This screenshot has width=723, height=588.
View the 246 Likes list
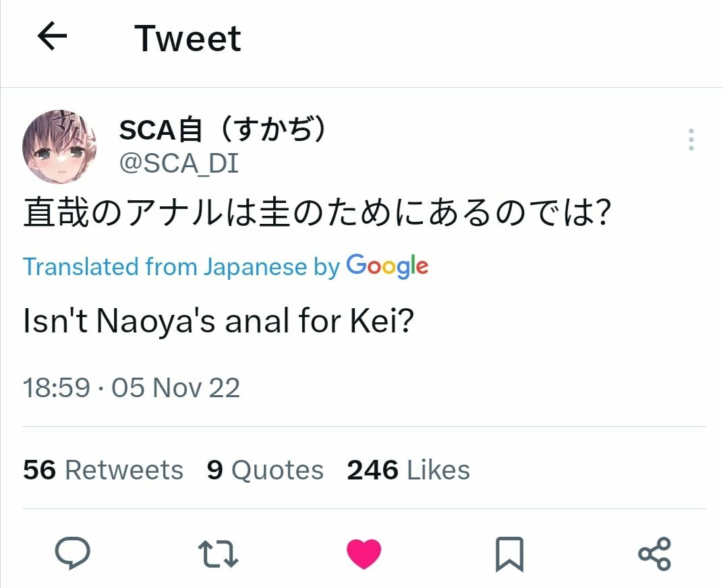tap(408, 470)
